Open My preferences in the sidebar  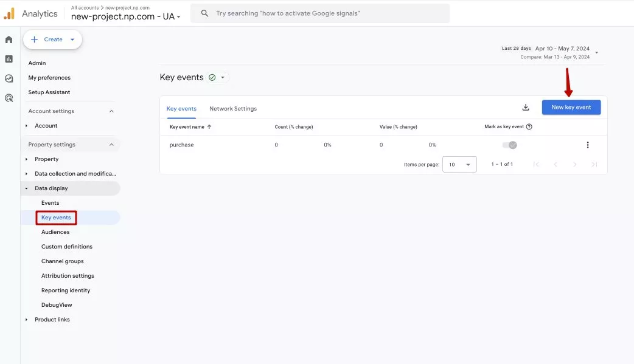(x=49, y=78)
